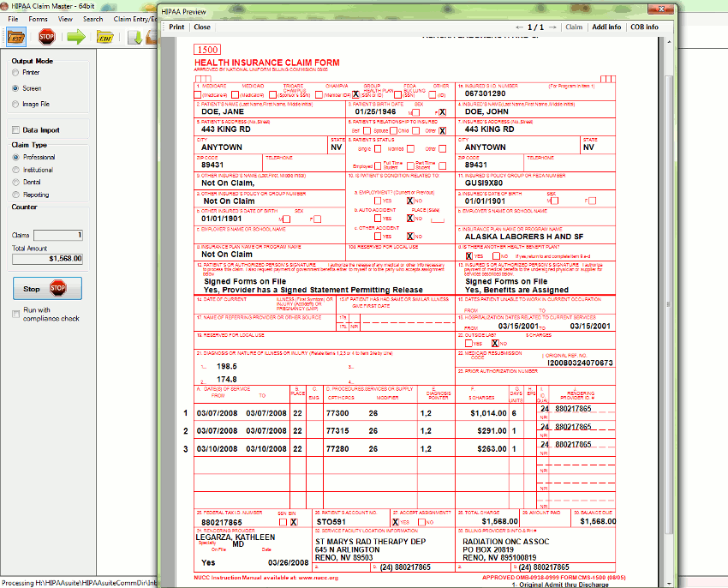Viewport: 728px width, 588px height.
Task: Choose the Institutional claim type
Action: (16, 169)
